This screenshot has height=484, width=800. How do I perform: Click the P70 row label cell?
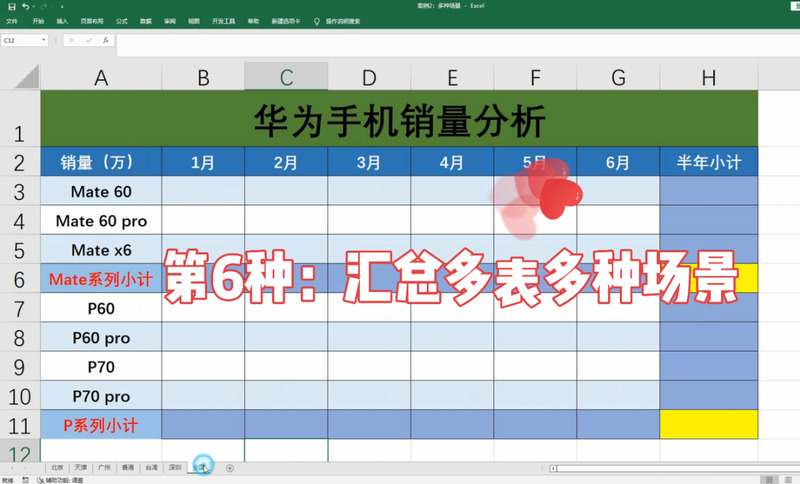[x=101, y=366]
